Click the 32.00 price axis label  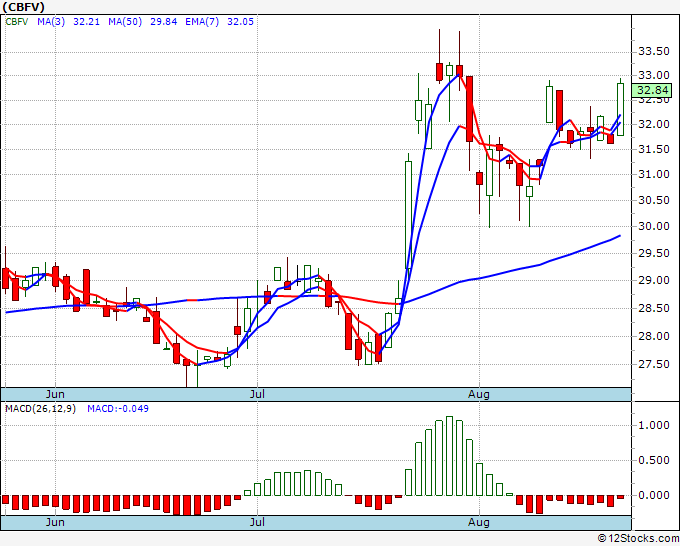coord(654,124)
